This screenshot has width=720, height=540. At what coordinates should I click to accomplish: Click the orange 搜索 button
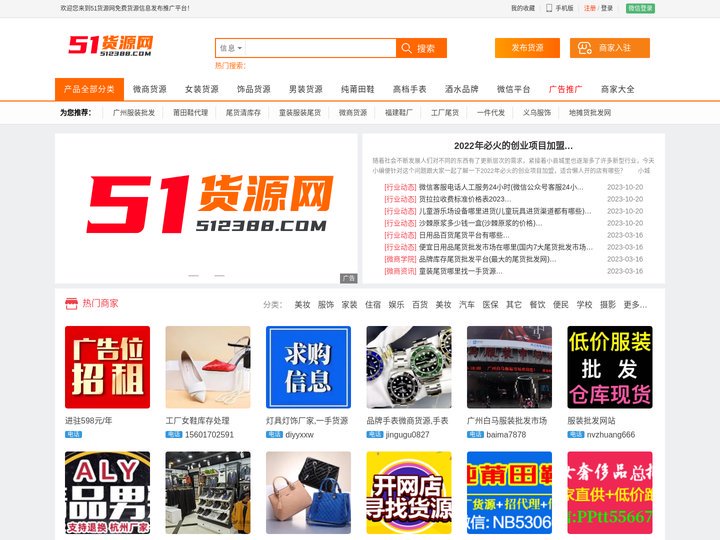422,48
